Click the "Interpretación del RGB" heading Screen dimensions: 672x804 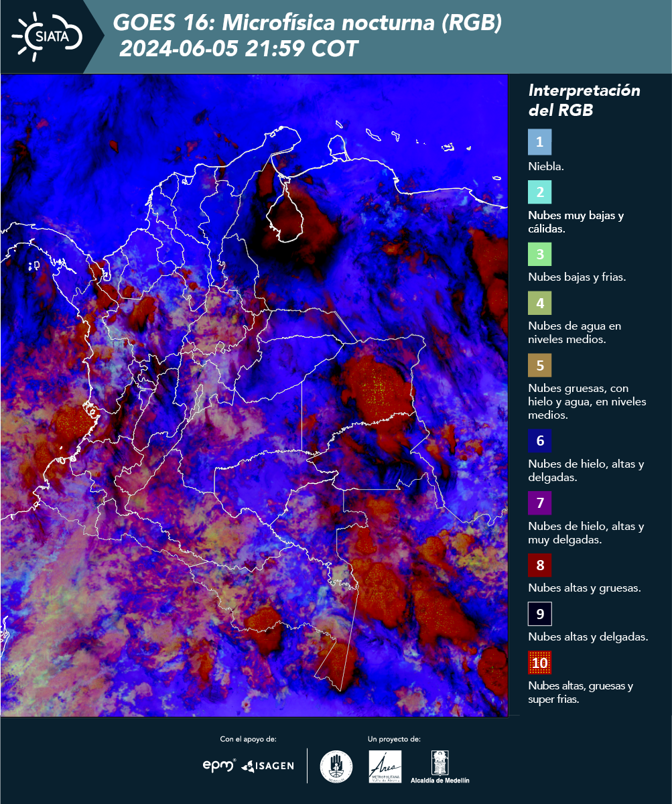click(584, 100)
